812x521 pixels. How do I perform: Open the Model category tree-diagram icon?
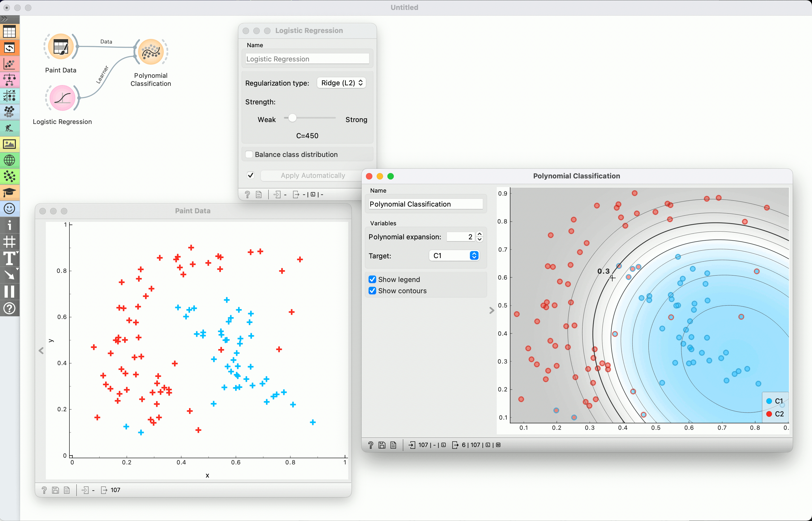tap(9, 80)
